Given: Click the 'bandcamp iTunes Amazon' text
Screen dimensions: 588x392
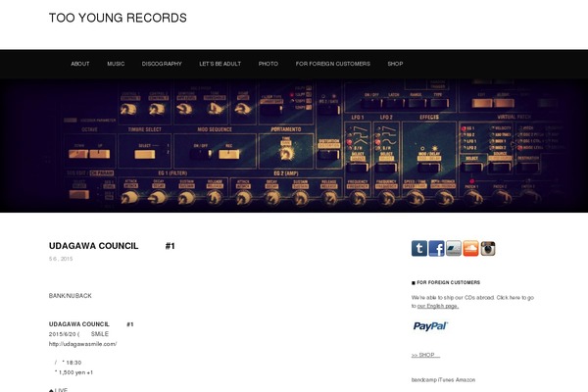Looking at the screenshot, I should (x=443, y=380).
